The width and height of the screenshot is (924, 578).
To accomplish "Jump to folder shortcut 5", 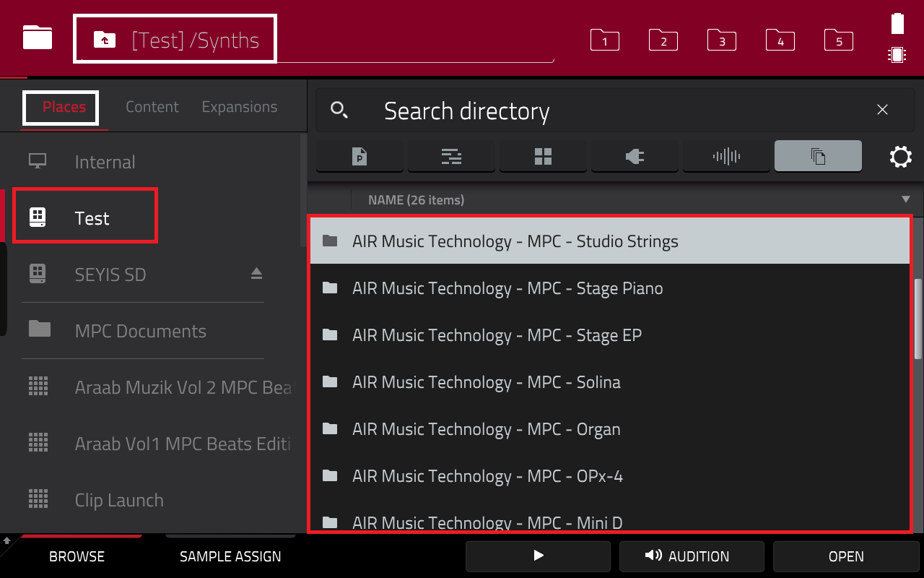I will [839, 40].
